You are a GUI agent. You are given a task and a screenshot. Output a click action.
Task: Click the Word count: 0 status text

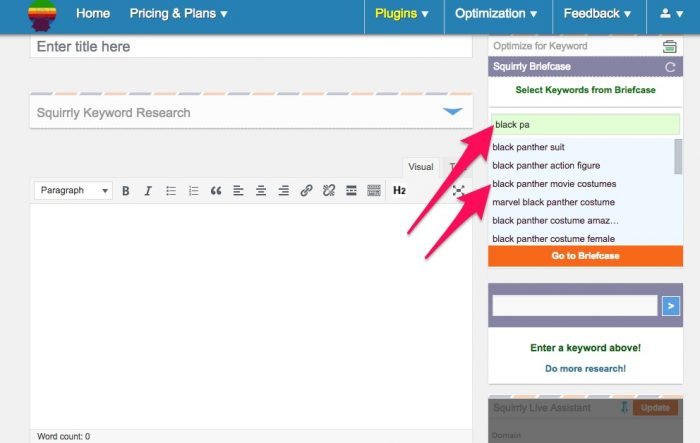tap(63, 436)
